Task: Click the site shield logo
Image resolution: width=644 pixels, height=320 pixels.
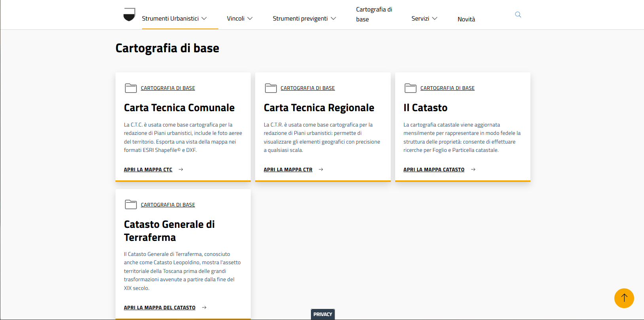Action: (x=129, y=15)
